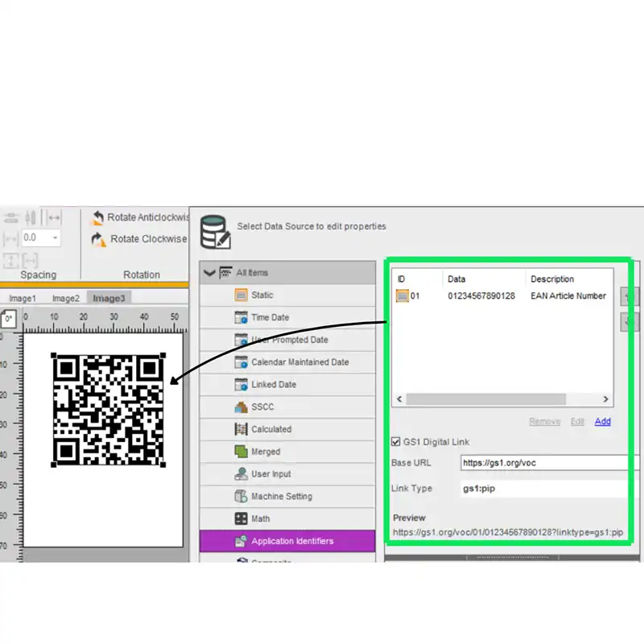Click the Calendar Maintained Date icon
The height and width of the screenshot is (644, 644).
241,362
